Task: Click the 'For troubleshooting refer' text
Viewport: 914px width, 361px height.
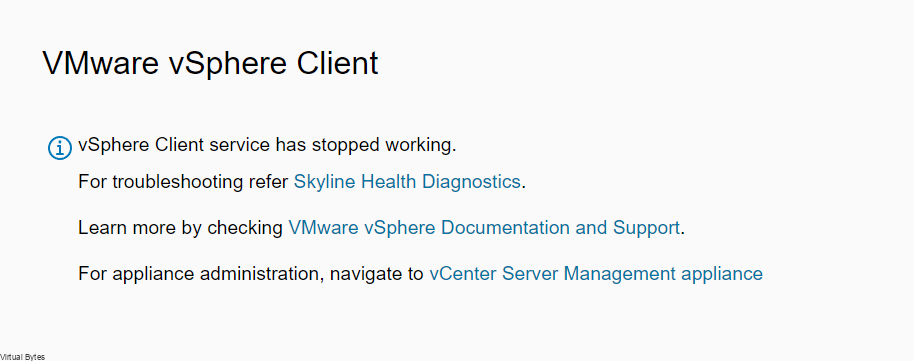Action: (x=184, y=182)
